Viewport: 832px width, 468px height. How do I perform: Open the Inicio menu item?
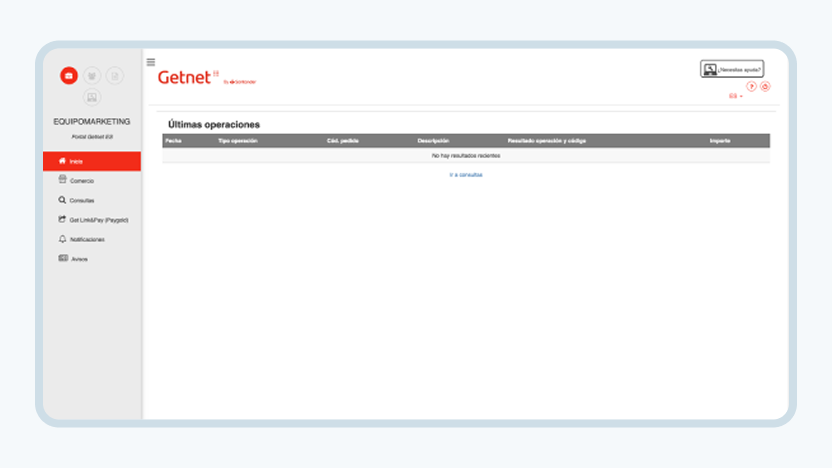92,161
